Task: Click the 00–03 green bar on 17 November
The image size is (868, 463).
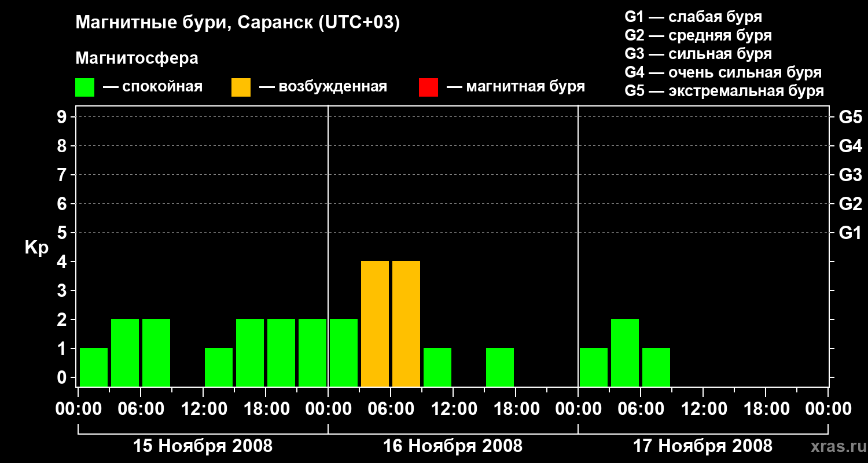Action: tap(594, 368)
